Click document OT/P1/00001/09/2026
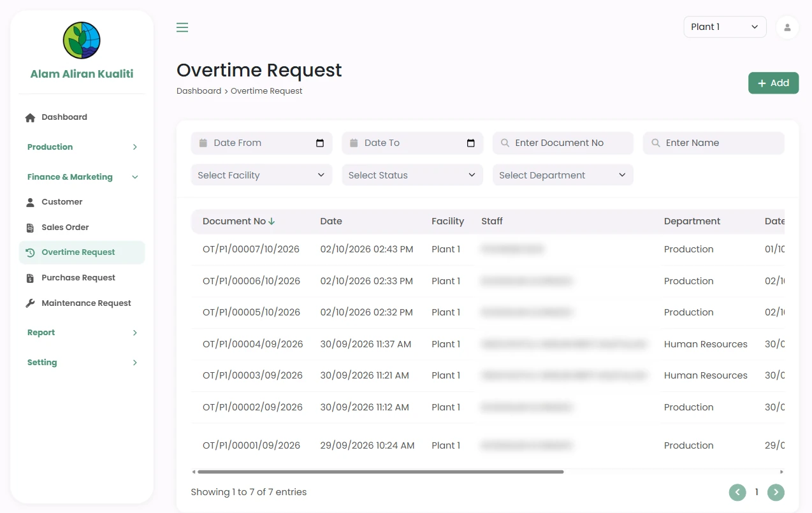Viewport: 812px width, 513px height. pos(251,445)
